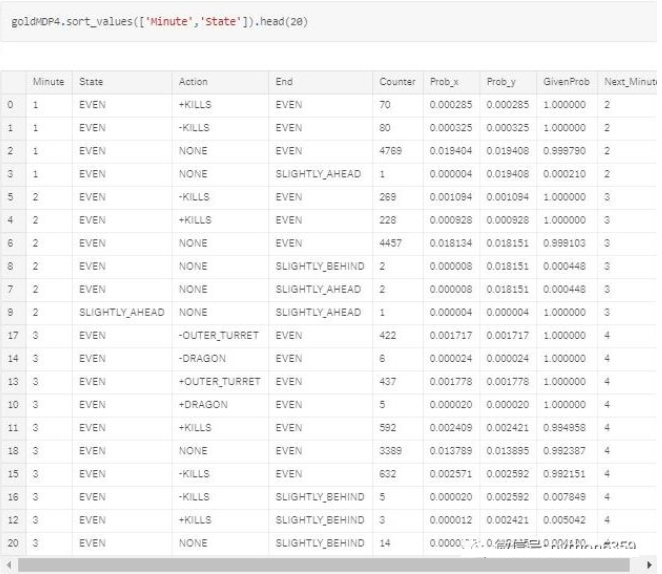Click row index 10
662x574 pixels.
tap(13, 404)
